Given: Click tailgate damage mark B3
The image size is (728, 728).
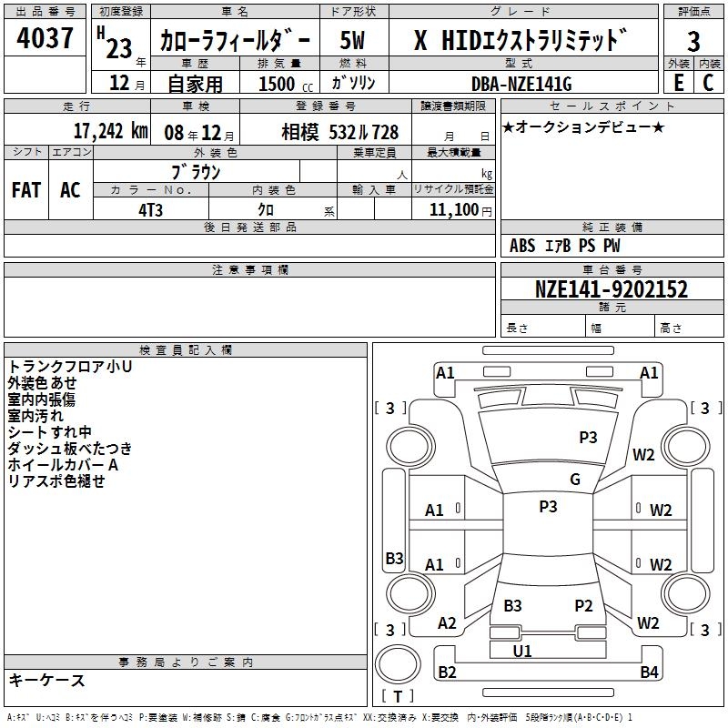Looking at the screenshot, I should (513, 606).
